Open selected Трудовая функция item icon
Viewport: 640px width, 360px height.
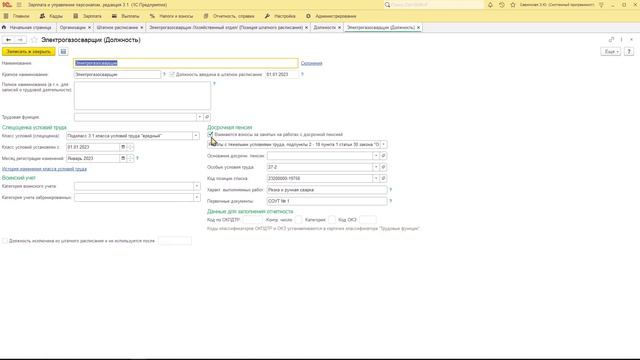tap(207, 117)
